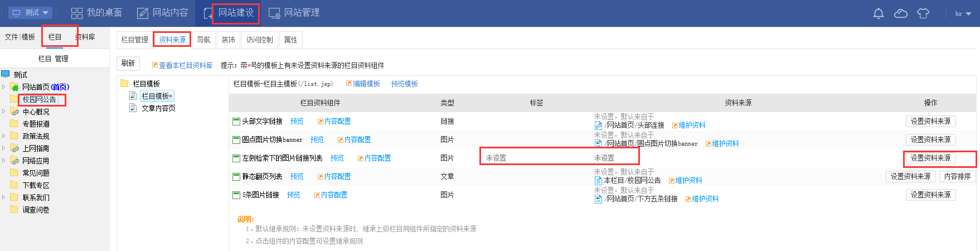
Task: Click the cloud icon in header
Action: point(901,13)
